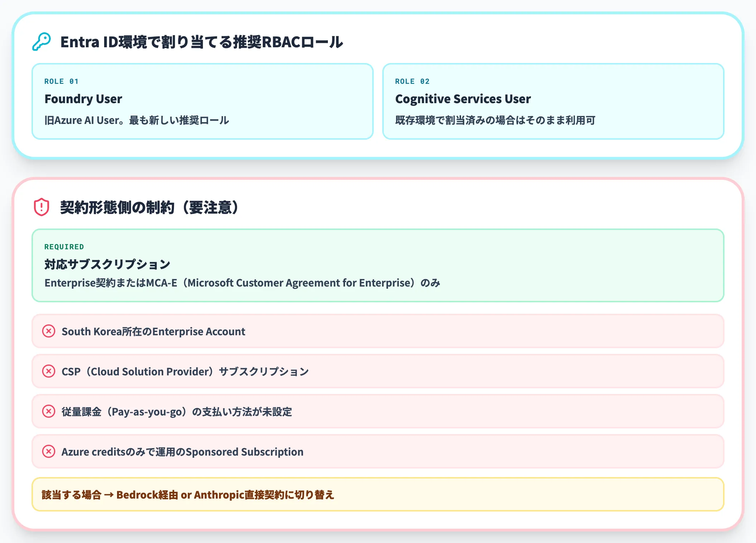Click the 旧Azure AI User description text
The height and width of the screenshot is (543, 756).
(x=137, y=120)
